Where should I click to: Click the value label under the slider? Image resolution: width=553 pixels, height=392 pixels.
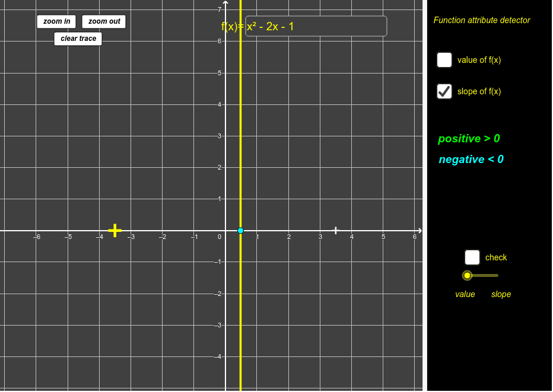[465, 294]
